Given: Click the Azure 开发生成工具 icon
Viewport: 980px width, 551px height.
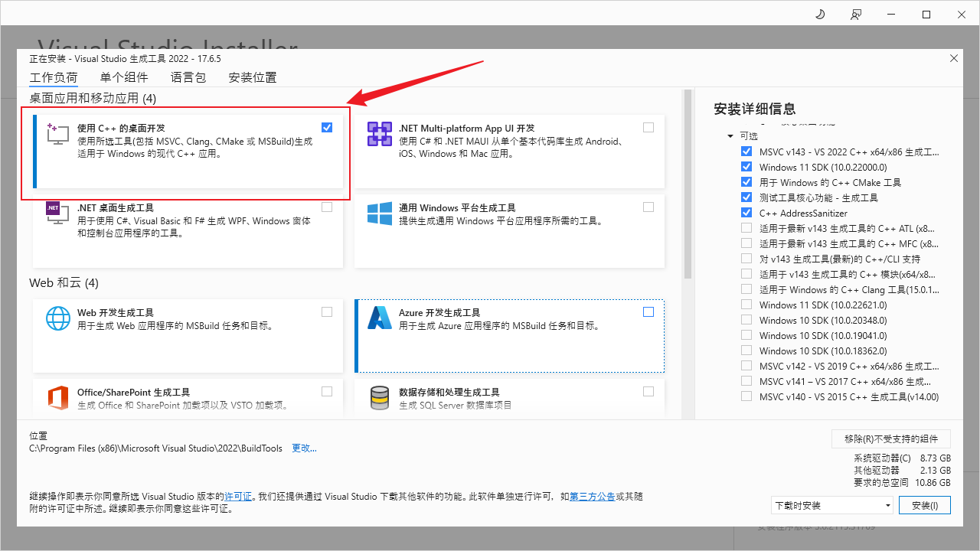Looking at the screenshot, I should click(379, 318).
